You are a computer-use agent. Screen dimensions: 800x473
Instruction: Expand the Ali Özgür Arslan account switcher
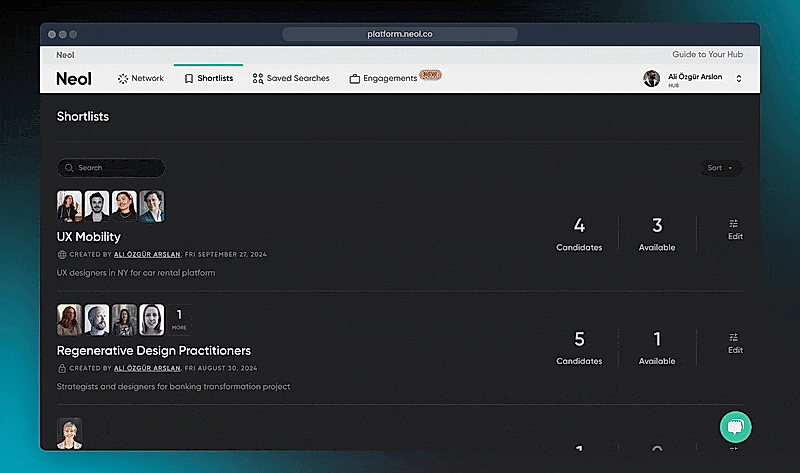739,78
